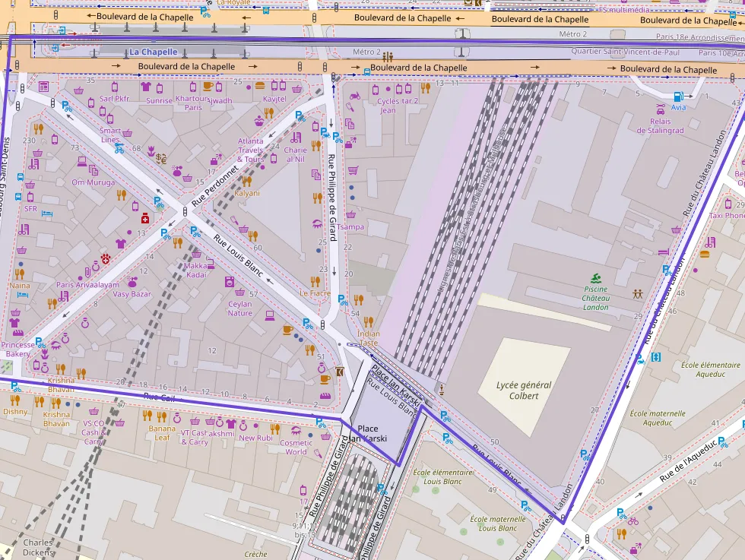745x560 pixels.
Task: Click the Tsampa shop label
Action: point(350,227)
